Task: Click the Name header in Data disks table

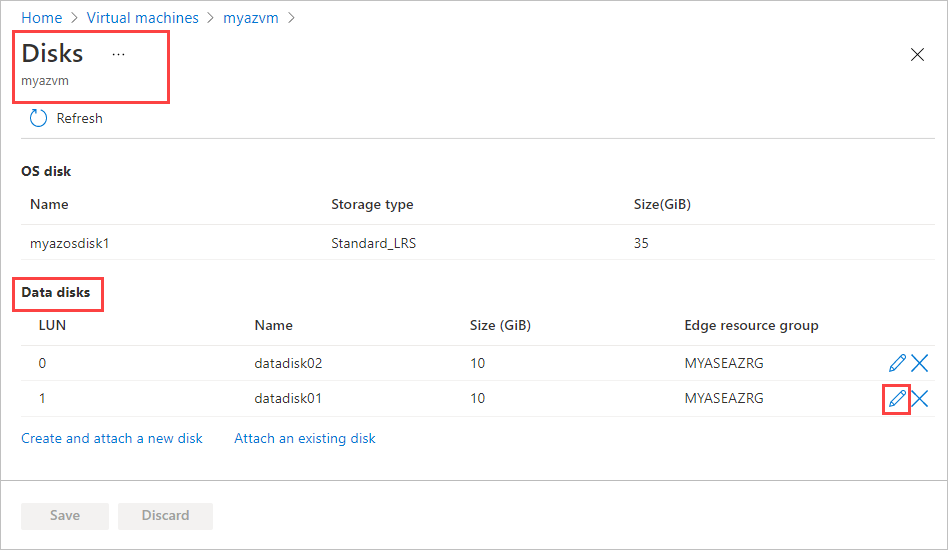Action: click(x=273, y=325)
